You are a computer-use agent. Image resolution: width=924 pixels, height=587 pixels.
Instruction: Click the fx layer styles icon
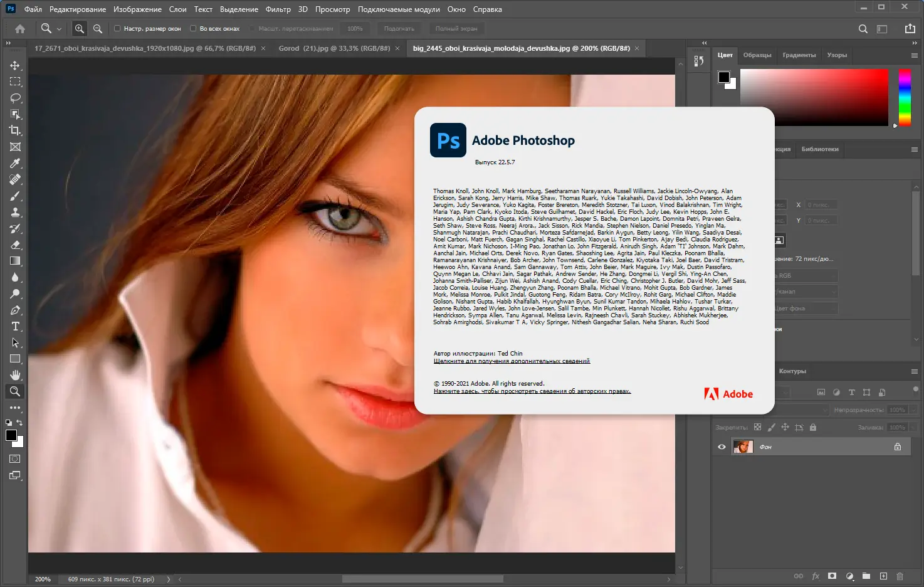[x=816, y=576]
